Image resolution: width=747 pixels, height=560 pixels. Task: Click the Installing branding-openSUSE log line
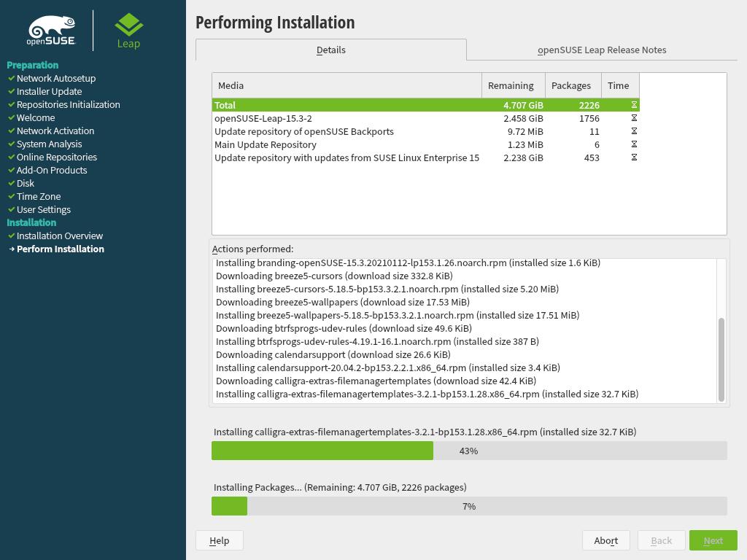click(408, 262)
